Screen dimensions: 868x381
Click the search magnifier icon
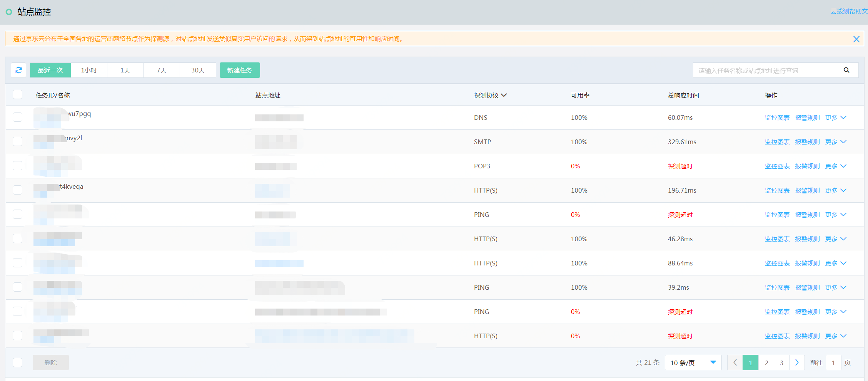846,70
